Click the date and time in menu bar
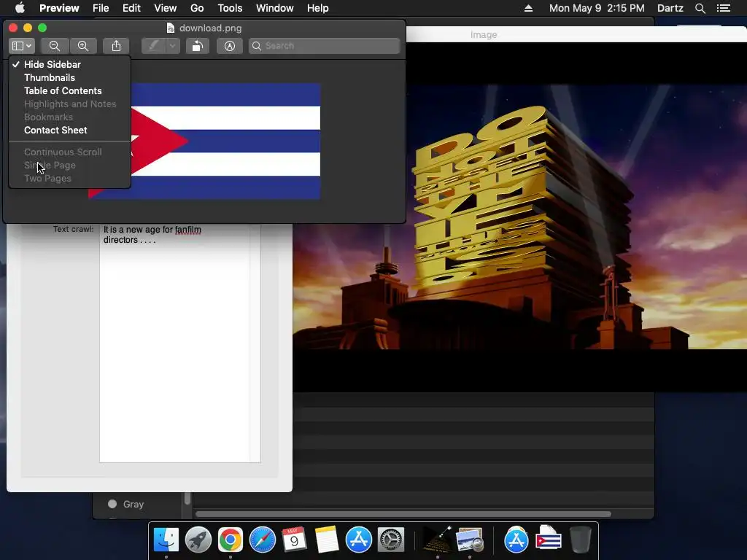This screenshot has width=747, height=560. [x=597, y=8]
